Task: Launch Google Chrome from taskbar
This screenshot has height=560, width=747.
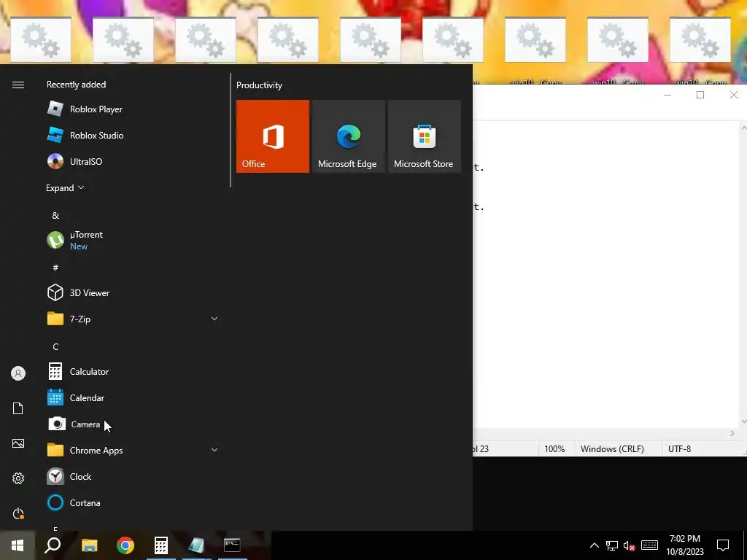Action: (x=125, y=545)
